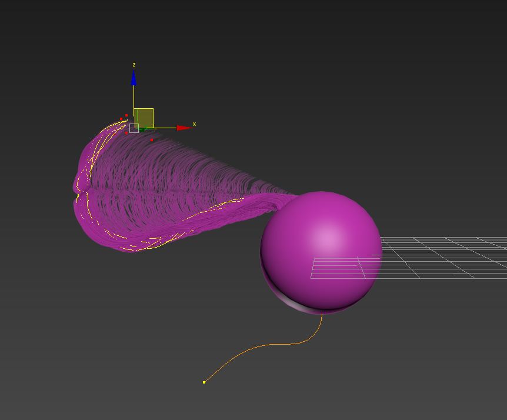This screenshot has width=507, height=420.
Task: Click the X axis label beside red arrow
Action: tap(194, 124)
